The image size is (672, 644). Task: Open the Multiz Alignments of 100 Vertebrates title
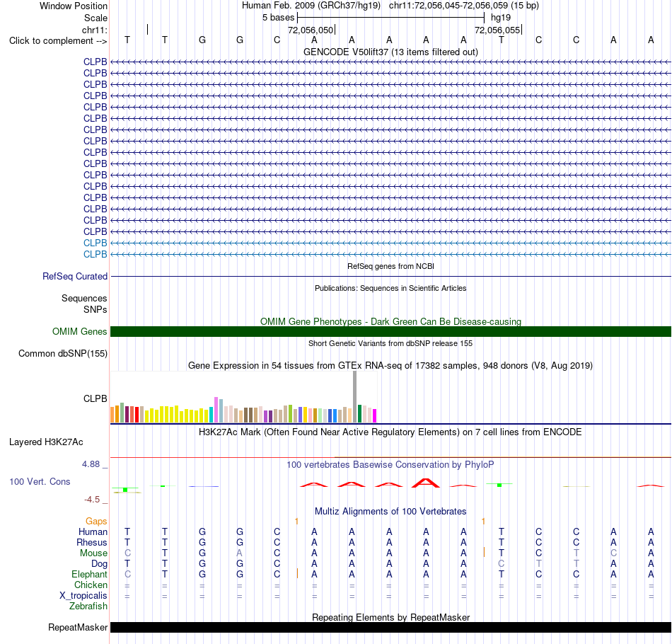pyautogui.click(x=390, y=512)
